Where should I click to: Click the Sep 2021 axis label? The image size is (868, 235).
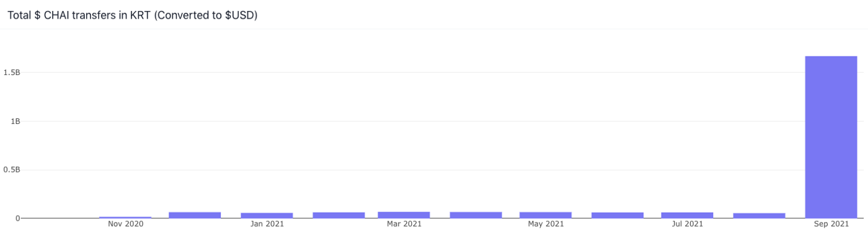[x=831, y=224]
